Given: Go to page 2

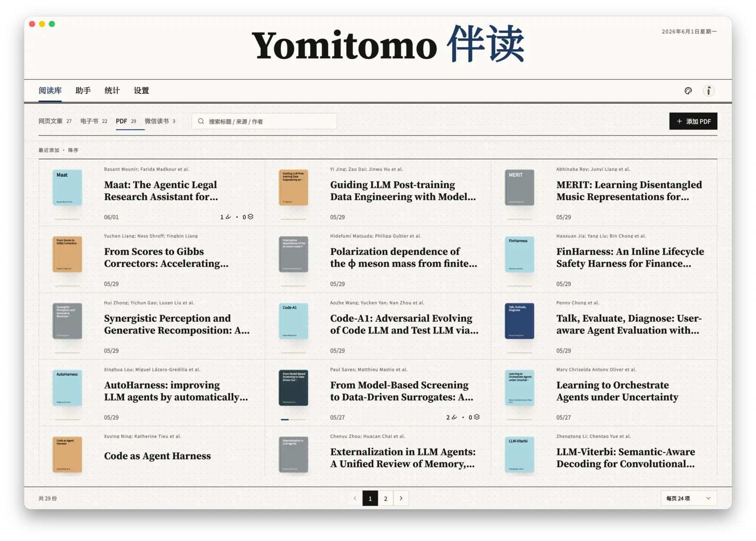Looking at the screenshot, I should tap(386, 498).
